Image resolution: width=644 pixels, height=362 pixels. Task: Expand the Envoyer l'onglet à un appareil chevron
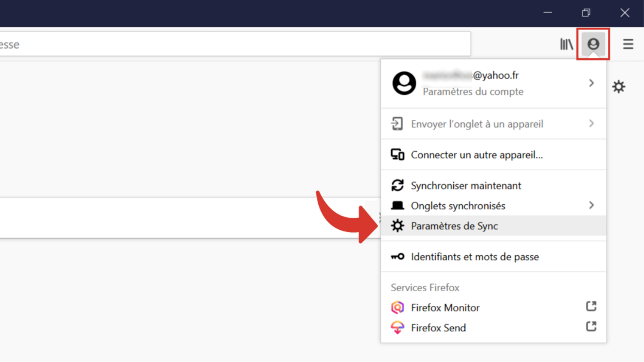coord(591,124)
